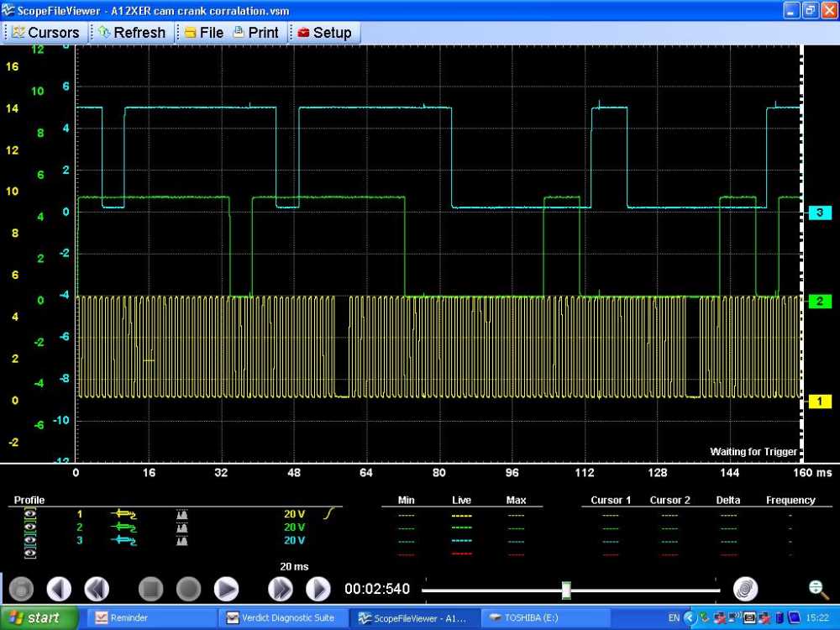Open the Cursors menu in the toolbar
Viewport: 840px width, 630px height.
pyautogui.click(x=45, y=33)
